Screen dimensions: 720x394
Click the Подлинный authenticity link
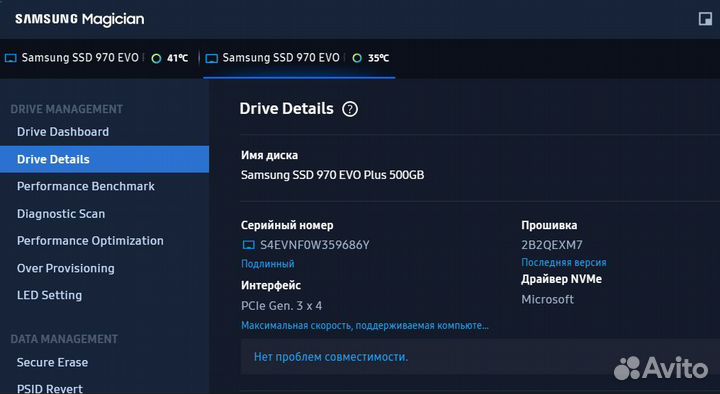pos(268,264)
